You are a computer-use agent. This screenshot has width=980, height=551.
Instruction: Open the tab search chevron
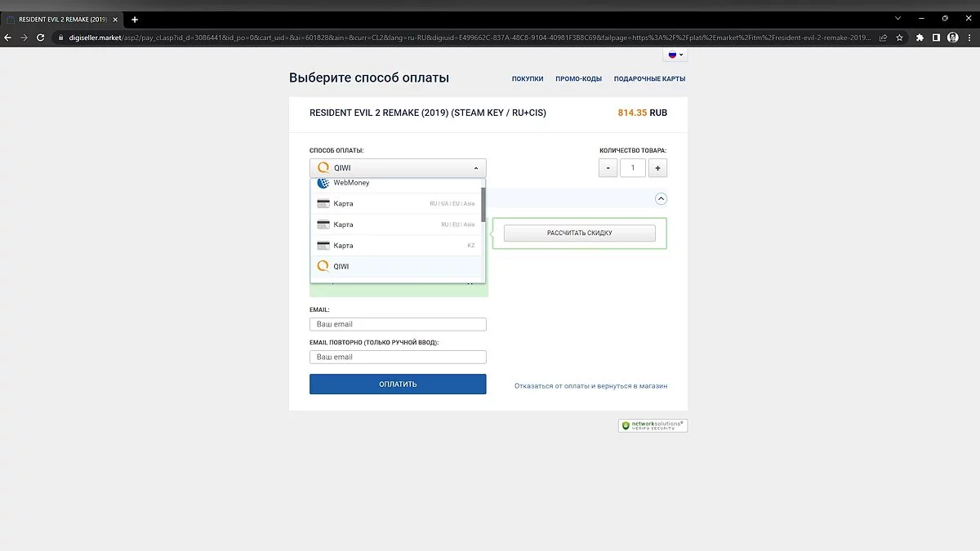click(898, 18)
